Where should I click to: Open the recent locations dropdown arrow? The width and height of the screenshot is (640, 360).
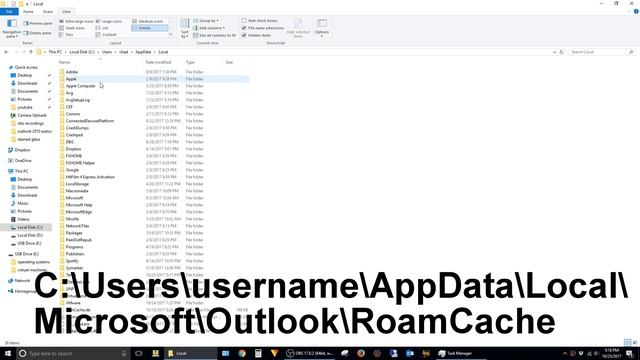point(24,52)
